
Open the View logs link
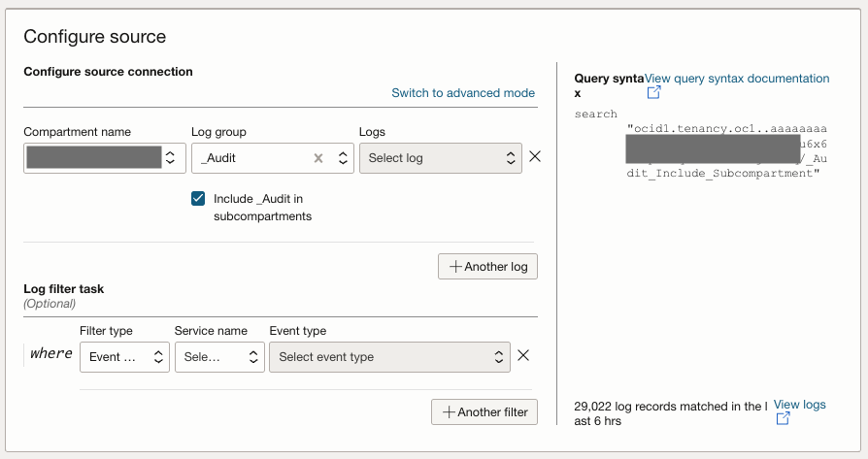(799, 405)
